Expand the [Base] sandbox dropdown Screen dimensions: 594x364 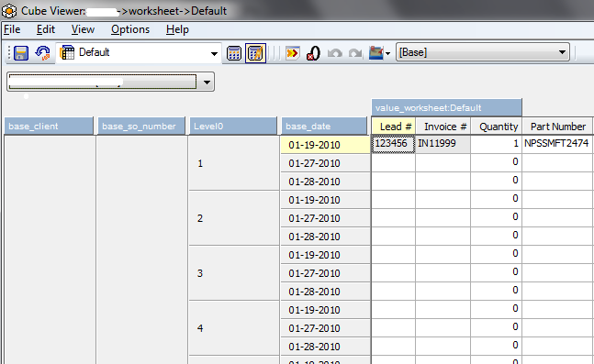562,52
